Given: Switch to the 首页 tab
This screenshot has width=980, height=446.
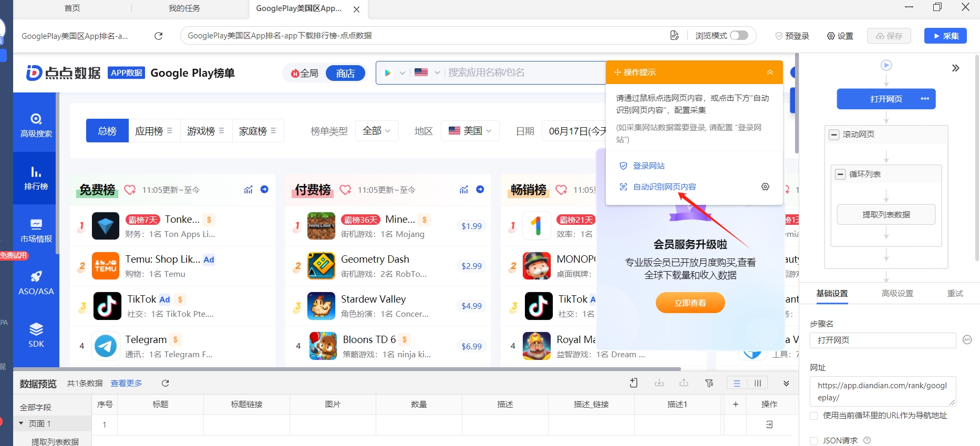Looking at the screenshot, I should (73, 8).
